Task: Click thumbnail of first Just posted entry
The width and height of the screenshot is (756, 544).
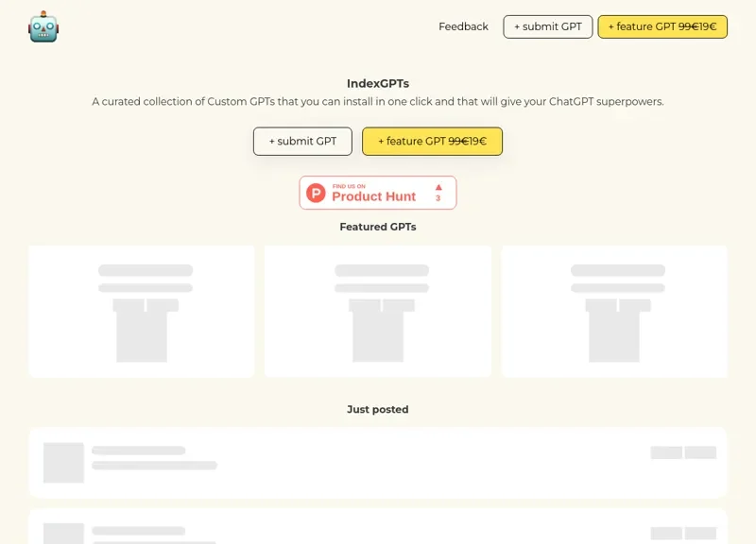Action: coord(63,463)
